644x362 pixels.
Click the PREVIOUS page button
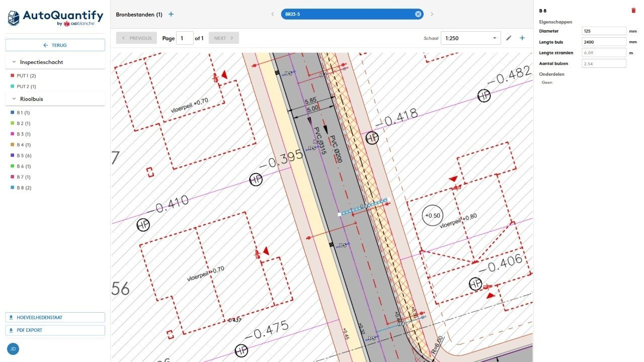coord(136,38)
